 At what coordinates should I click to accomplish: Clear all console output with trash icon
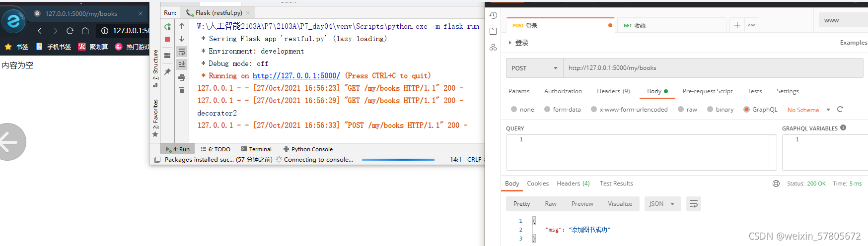click(x=182, y=90)
